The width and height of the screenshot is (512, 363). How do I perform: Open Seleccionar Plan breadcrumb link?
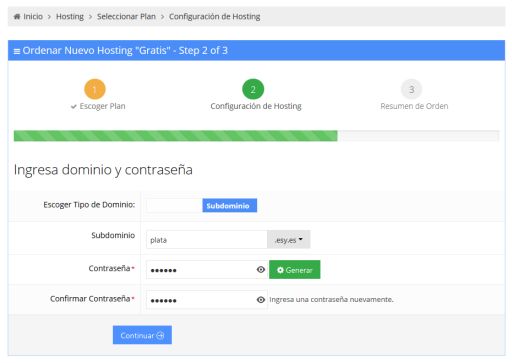click(x=126, y=16)
